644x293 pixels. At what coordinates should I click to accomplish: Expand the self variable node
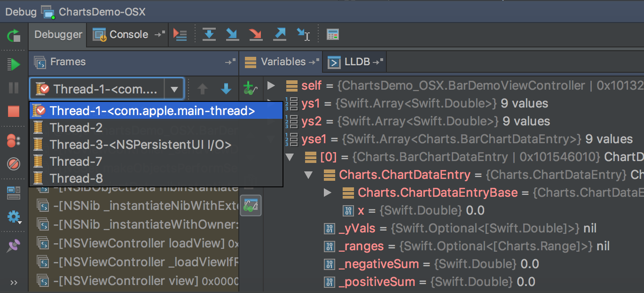[271, 85]
